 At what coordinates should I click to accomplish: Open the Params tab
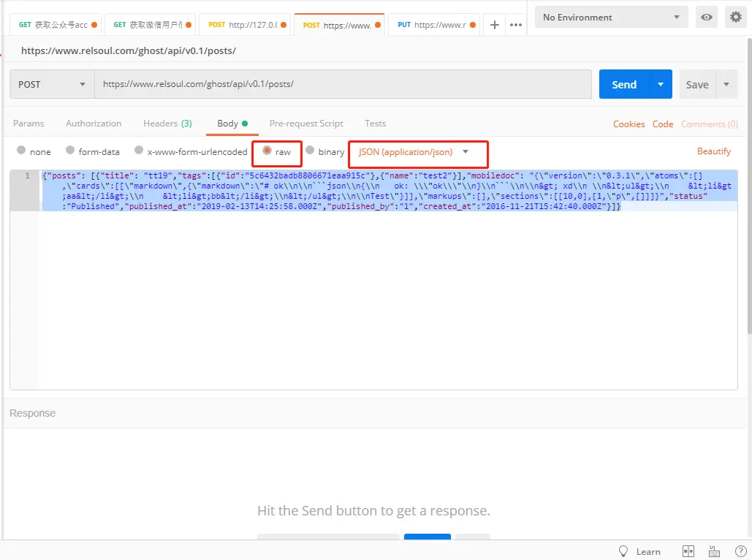[x=29, y=124]
